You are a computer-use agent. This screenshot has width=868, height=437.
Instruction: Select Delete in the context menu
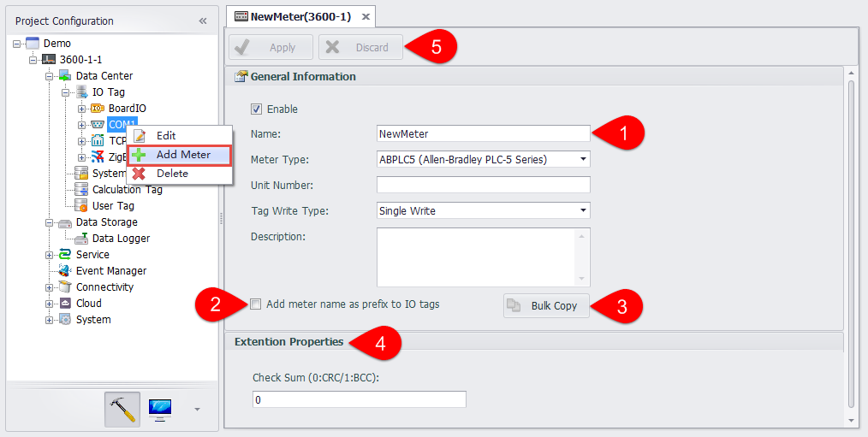tap(171, 174)
